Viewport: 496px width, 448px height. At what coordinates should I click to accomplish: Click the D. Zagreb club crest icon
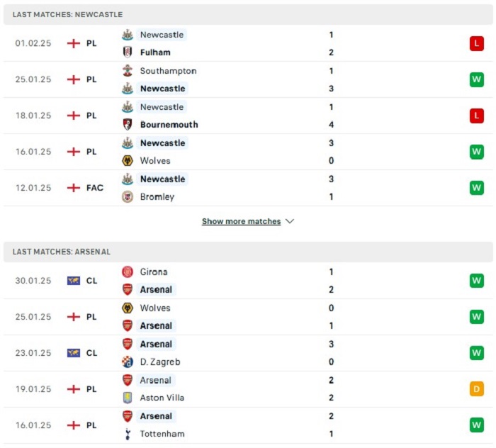128,362
